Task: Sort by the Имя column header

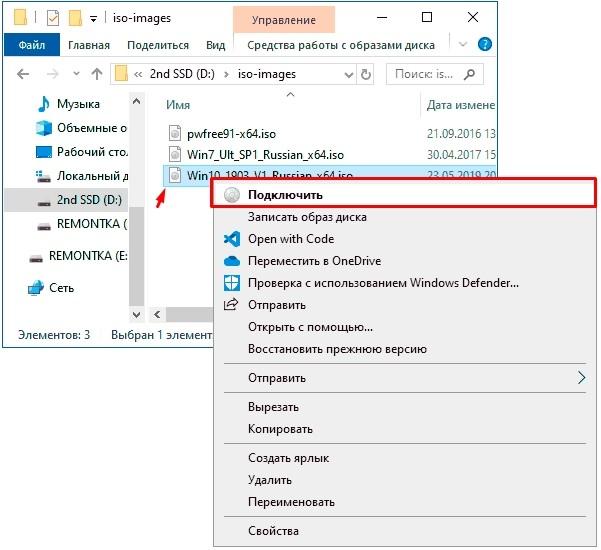Action: 178,105
